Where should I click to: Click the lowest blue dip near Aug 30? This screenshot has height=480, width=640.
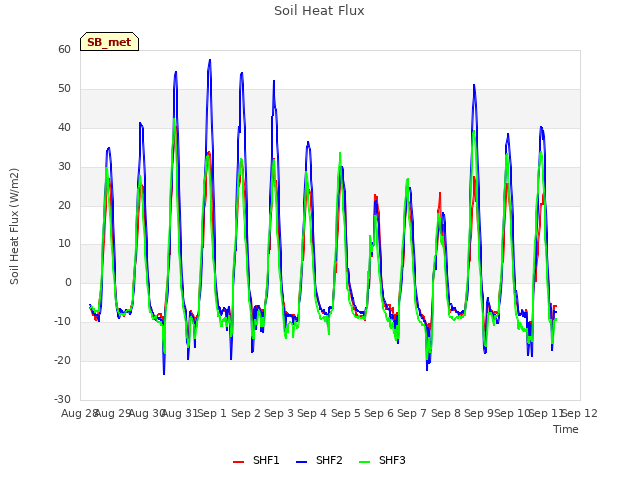tap(164, 373)
